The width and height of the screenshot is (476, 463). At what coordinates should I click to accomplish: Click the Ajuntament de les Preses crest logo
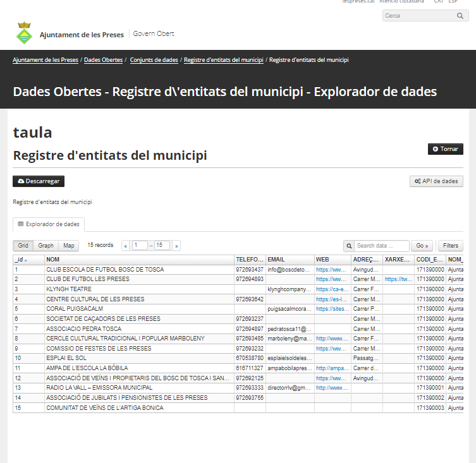click(24, 33)
